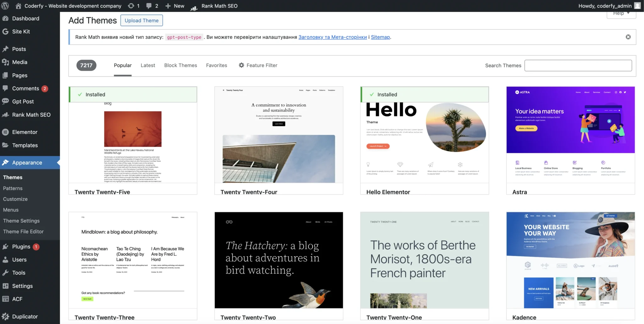Switch to the Block Themes tab
644x324 pixels.
180,65
